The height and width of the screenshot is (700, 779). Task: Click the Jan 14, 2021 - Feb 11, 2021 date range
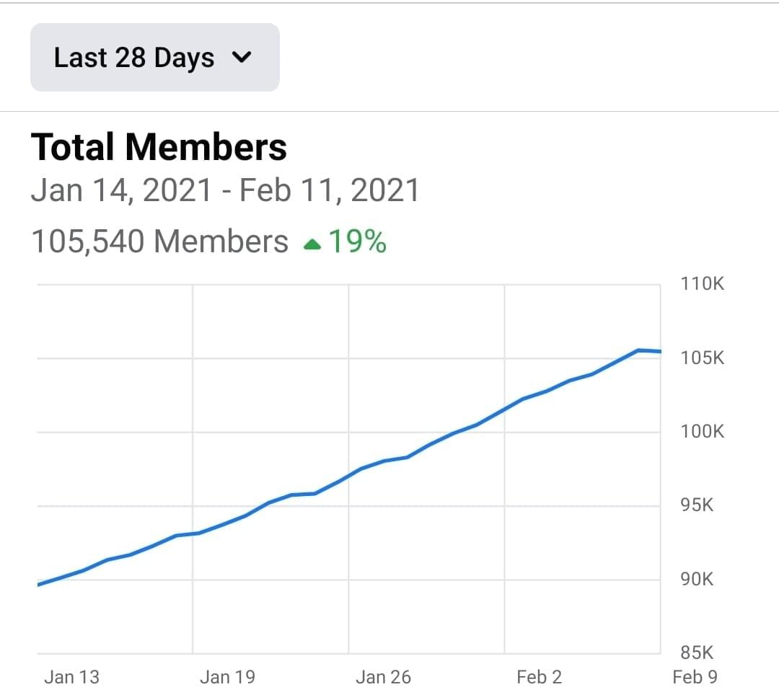click(224, 191)
